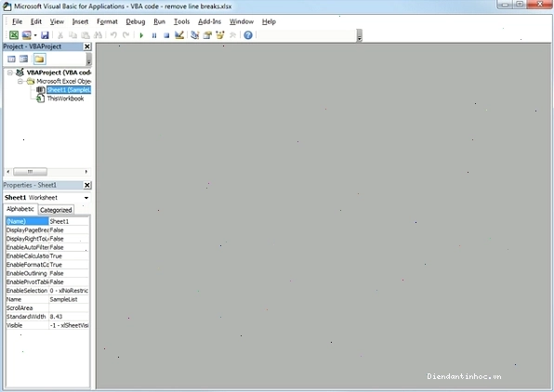Click the empty ScrollArea value field
Image resolution: width=554 pixels, height=392 pixels.
[69, 308]
